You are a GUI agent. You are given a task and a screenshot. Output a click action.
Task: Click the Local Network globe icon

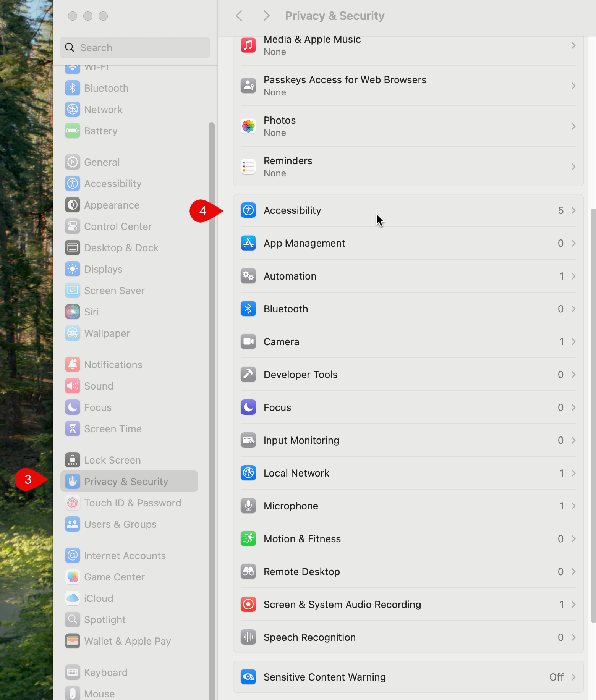248,473
